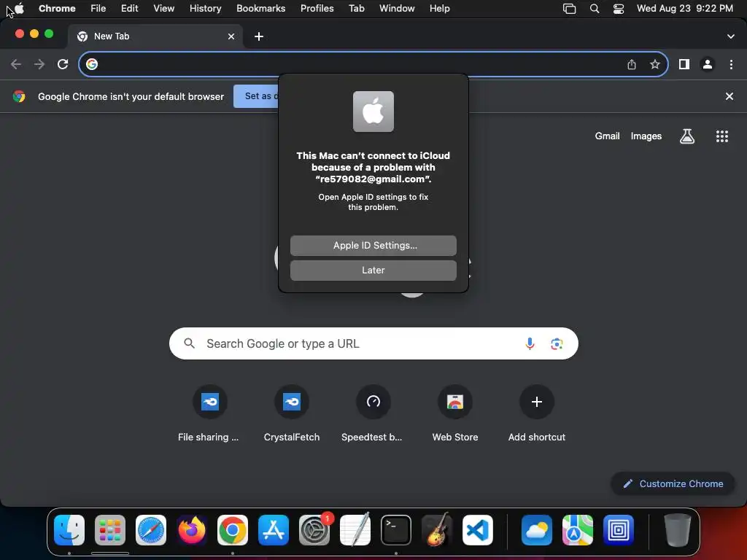Image resolution: width=747 pixels, height=560 pixels.
Task: Open the Apple menu
Action: click(20, 9)
